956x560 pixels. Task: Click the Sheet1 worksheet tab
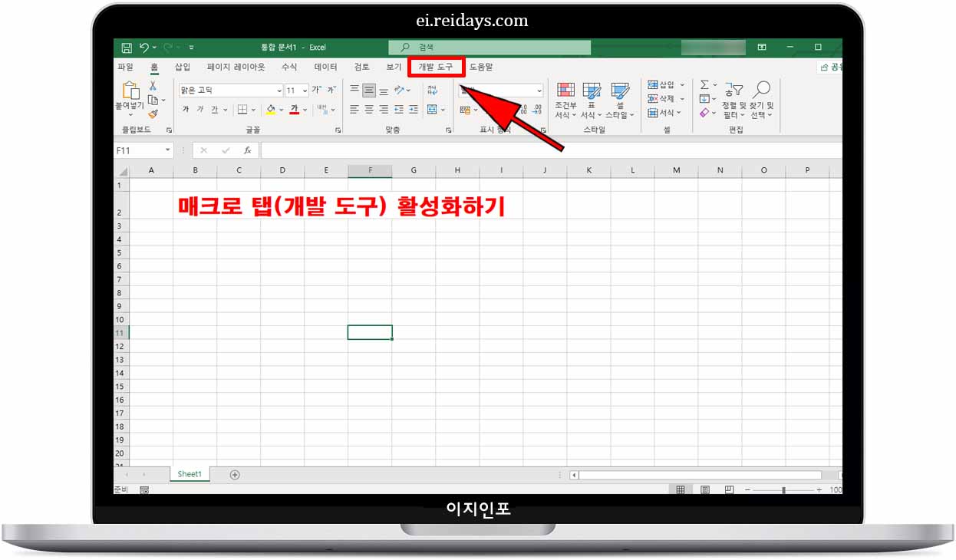point(189,473)
